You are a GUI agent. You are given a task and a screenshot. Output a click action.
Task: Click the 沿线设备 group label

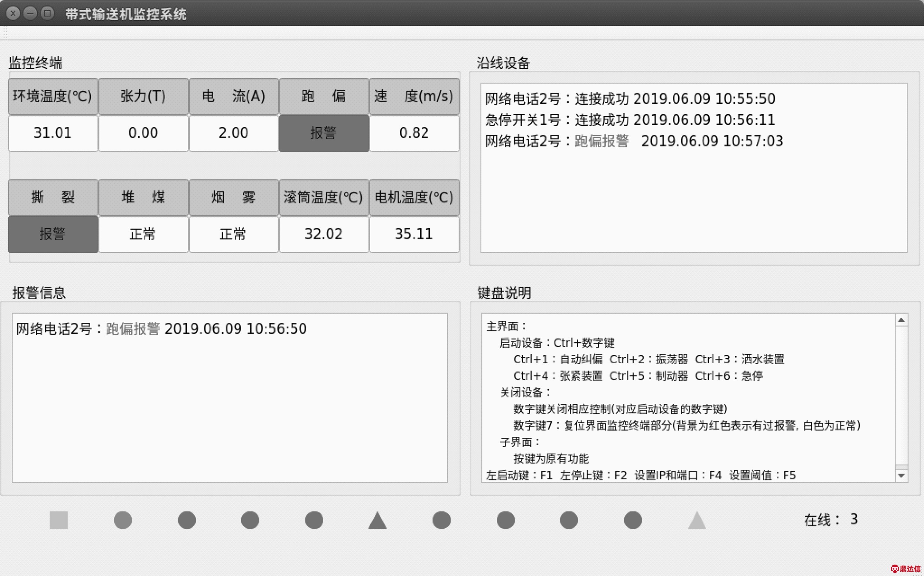(504, 63)
